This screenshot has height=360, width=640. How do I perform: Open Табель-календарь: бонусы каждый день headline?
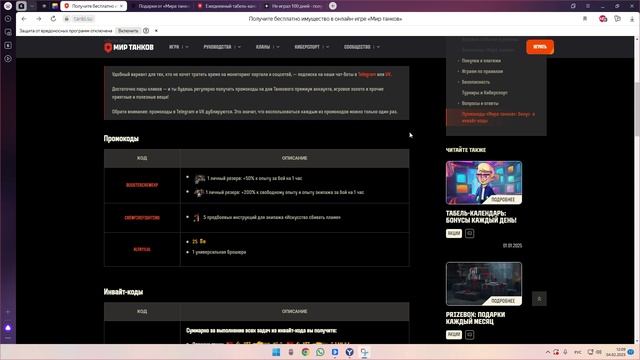click(481, 217)
